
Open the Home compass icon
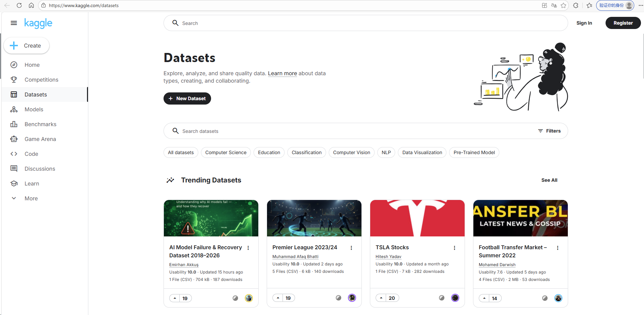(x=14, y=65)
